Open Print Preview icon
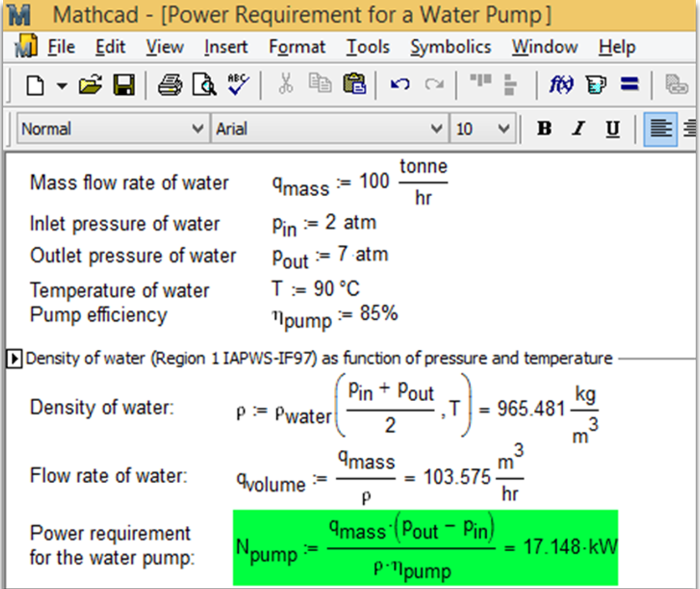This screenshot has height=589, width=700. click(204, 85)
